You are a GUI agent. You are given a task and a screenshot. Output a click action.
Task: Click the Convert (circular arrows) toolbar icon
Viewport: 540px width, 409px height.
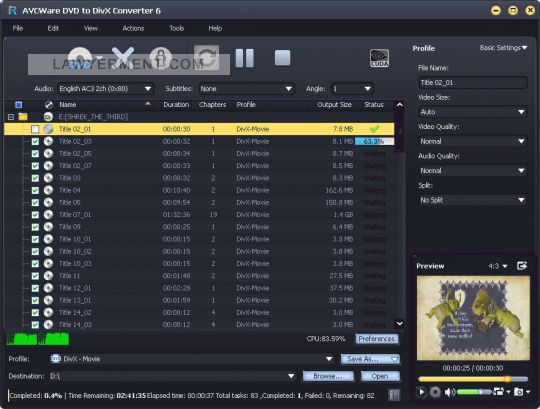pos(206,57)
